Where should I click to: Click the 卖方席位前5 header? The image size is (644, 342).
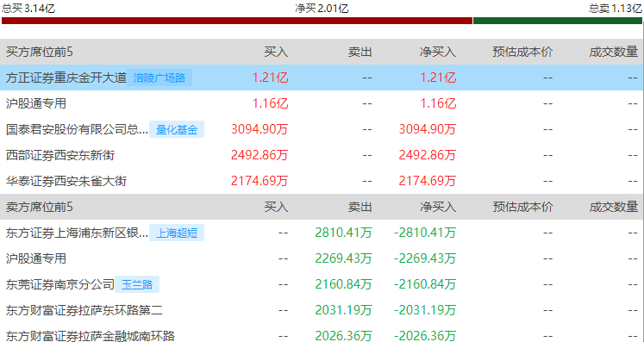coord(40,207)
